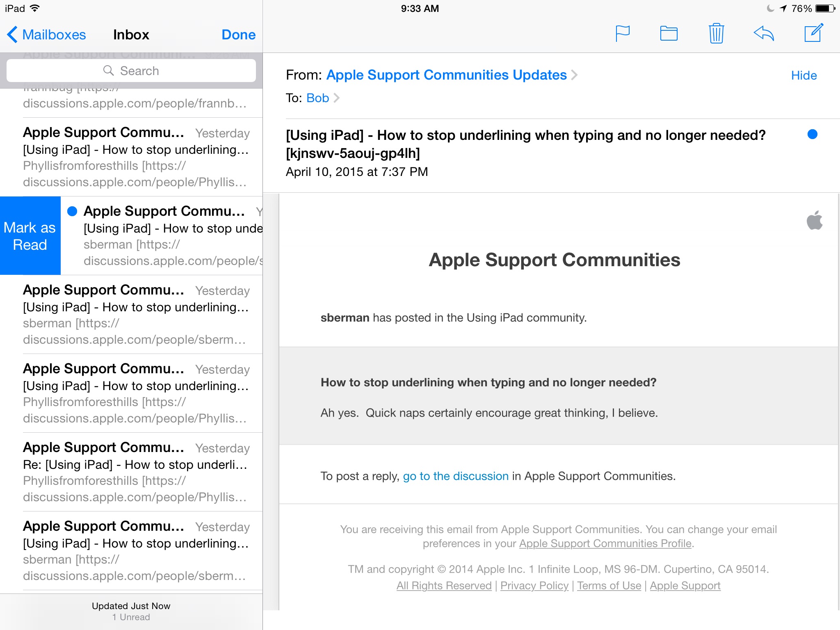Image resolution: width=840 pixels, height=630 pixels.
Task: Select the Inbox tab label
Action: [130, 34]
